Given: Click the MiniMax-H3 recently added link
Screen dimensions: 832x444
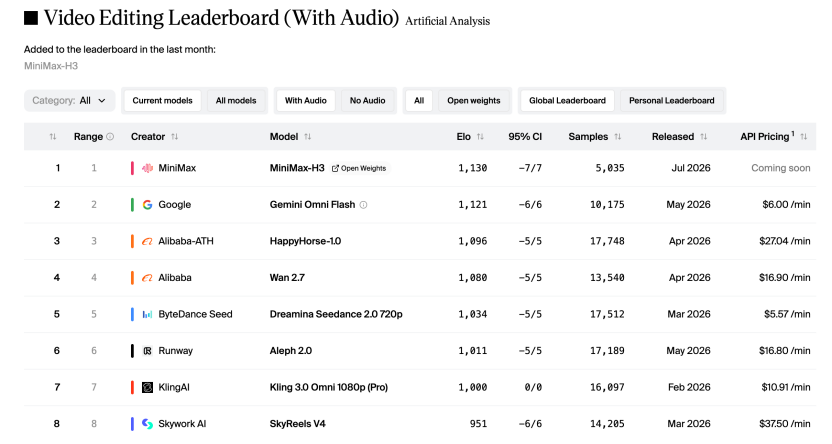Looking at the screenshot, I should (x=51, y=66).
